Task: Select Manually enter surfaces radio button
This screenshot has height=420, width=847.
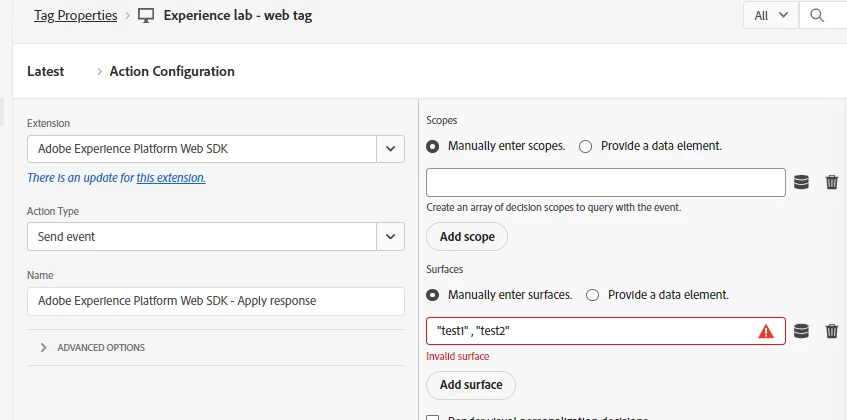Action: point(433,295)
